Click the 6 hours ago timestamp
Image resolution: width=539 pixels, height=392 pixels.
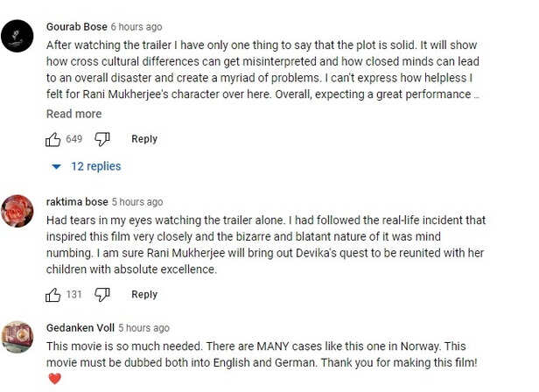pos(137,27)
